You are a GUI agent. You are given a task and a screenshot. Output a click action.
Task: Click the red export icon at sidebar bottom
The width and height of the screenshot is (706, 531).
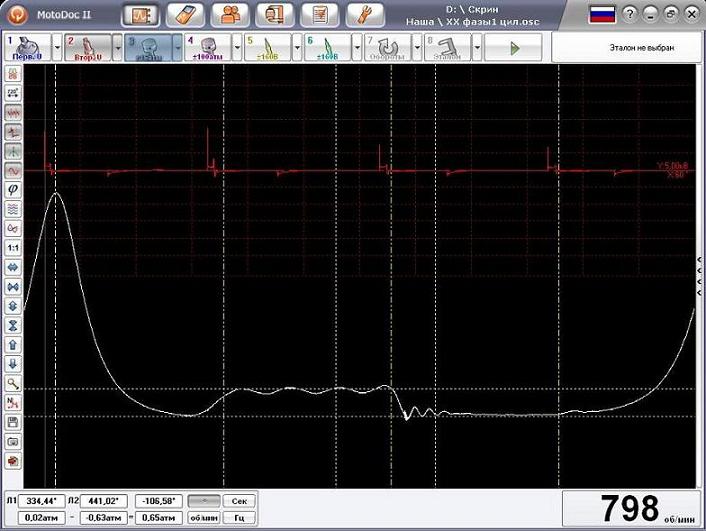(x=13, y=461)
